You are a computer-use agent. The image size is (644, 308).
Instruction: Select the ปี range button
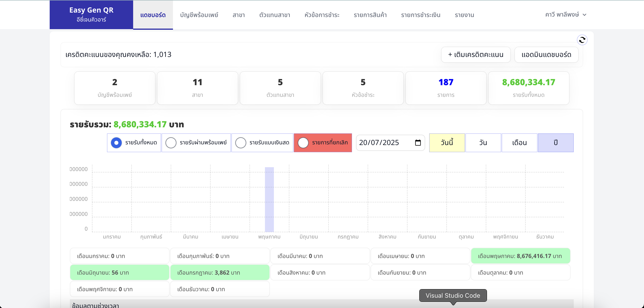coord(555,143)
